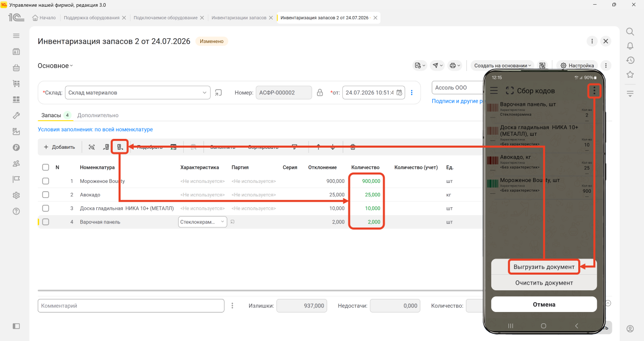The width and height of the screenshot is (644, 341).
Task: Select the Авокадо nomenclature cell
Action: point(90,195)
